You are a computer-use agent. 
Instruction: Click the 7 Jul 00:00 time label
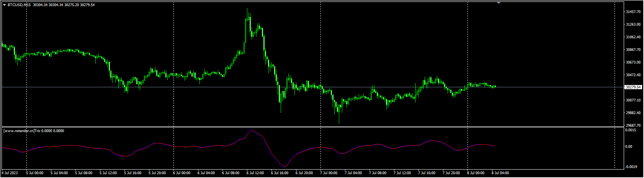click(x=329, y=173)
